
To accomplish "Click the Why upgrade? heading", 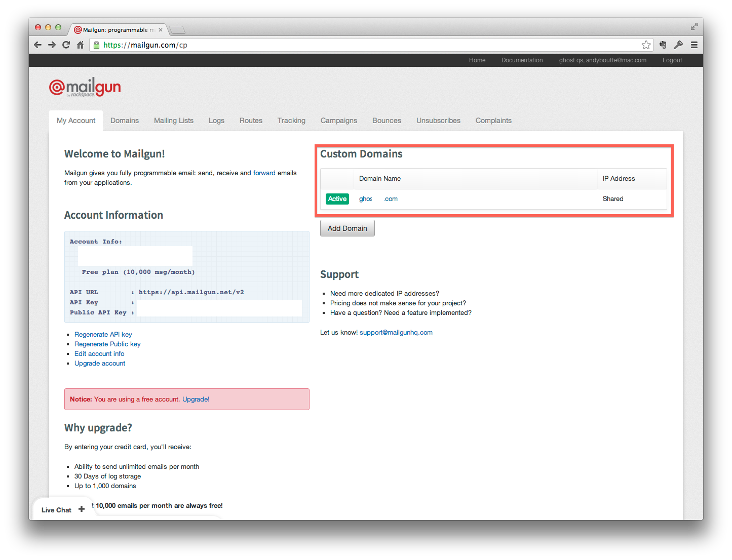I will [98, 428].
